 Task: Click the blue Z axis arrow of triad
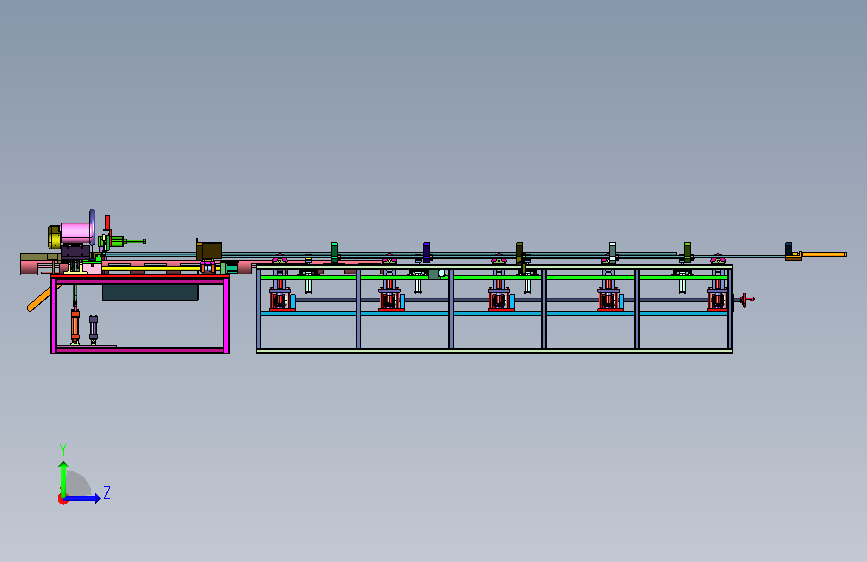pyautogui.click(x=83, y=498)
